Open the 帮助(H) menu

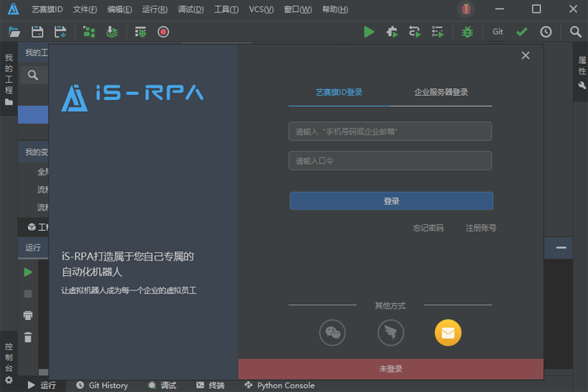[335, 10]
